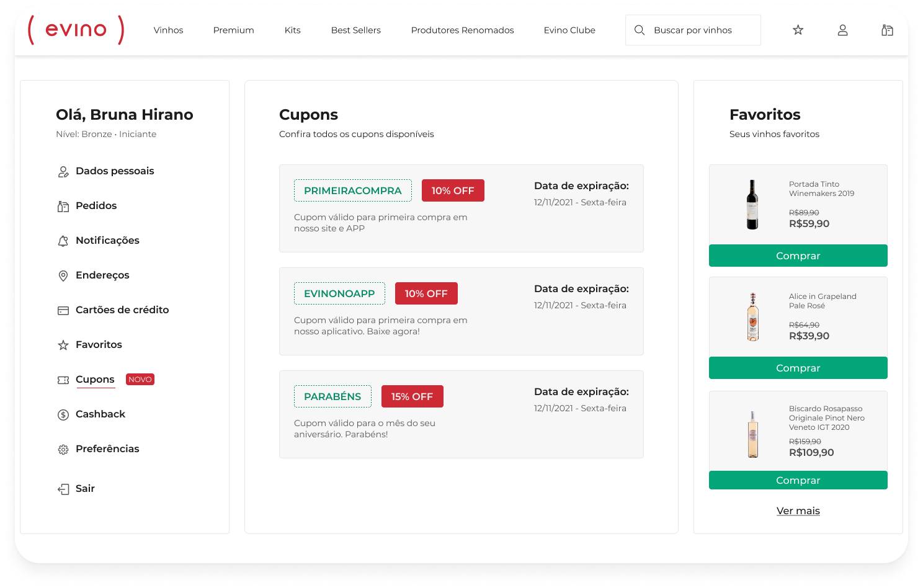
Task: Click Biscardo Rosapasso Originale product name
Action: 827,418
